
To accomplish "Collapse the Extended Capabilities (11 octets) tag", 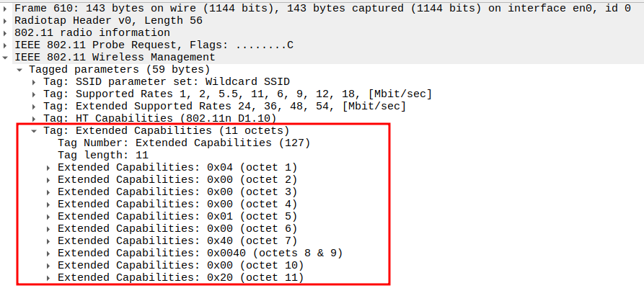I will tap(34, 131).
